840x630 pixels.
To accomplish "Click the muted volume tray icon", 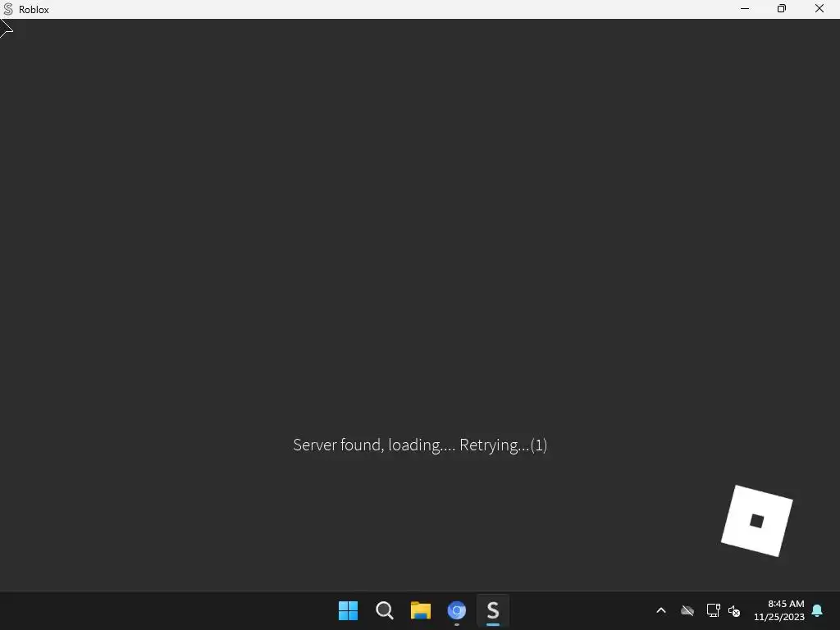I will [734, 610].
